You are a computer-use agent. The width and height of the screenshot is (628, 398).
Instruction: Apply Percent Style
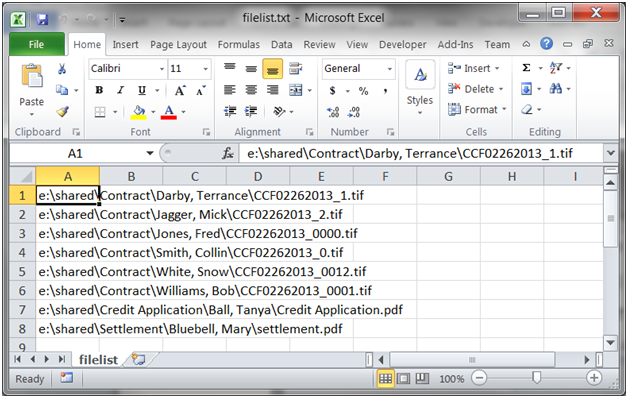click(x=363, y=91)
